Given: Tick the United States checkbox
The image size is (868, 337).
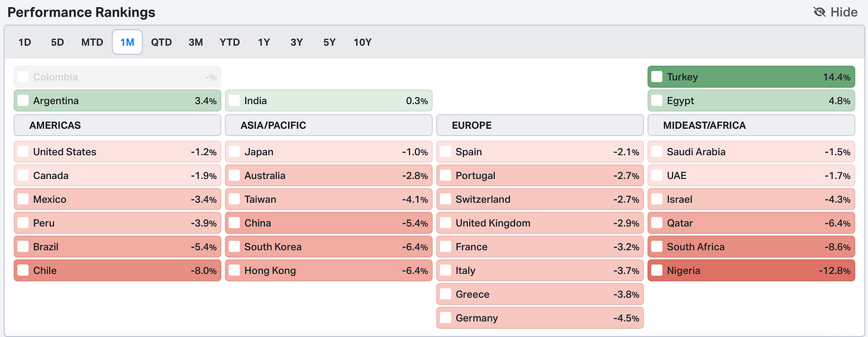Looking at the screenshot, I should pyautogui.click(x=23, y=152).
